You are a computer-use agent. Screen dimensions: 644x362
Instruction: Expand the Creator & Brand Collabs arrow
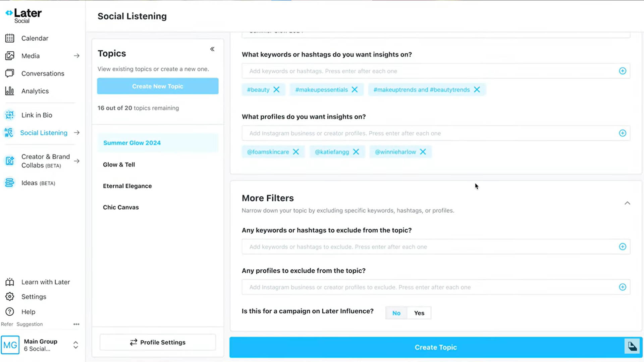point(77,161)
